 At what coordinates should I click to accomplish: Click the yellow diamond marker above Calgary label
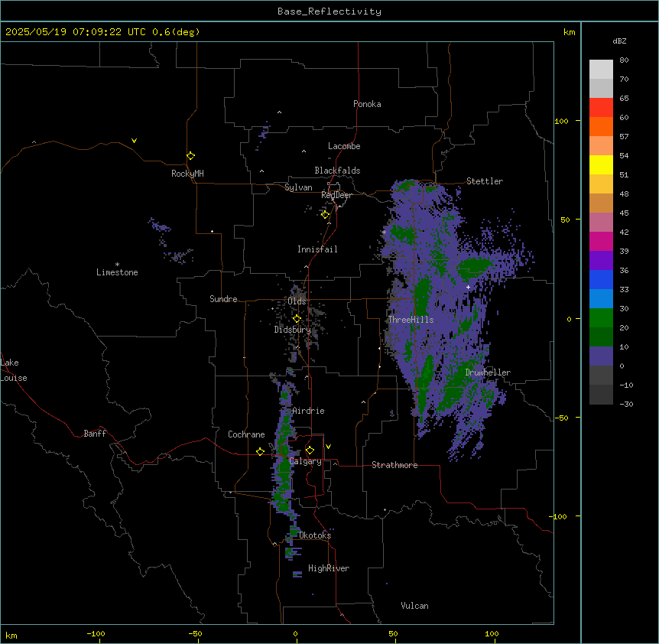(x=310, y=450)
